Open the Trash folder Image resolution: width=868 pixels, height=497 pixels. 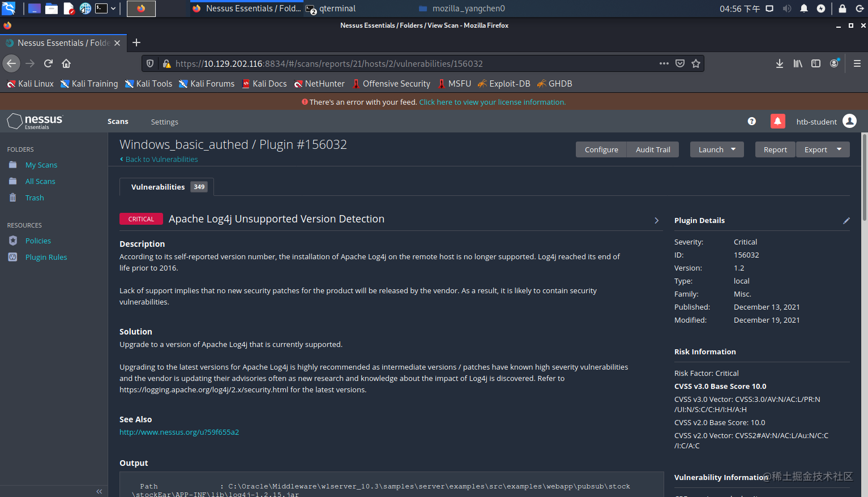pyautogui.click(x=35, y=198)
